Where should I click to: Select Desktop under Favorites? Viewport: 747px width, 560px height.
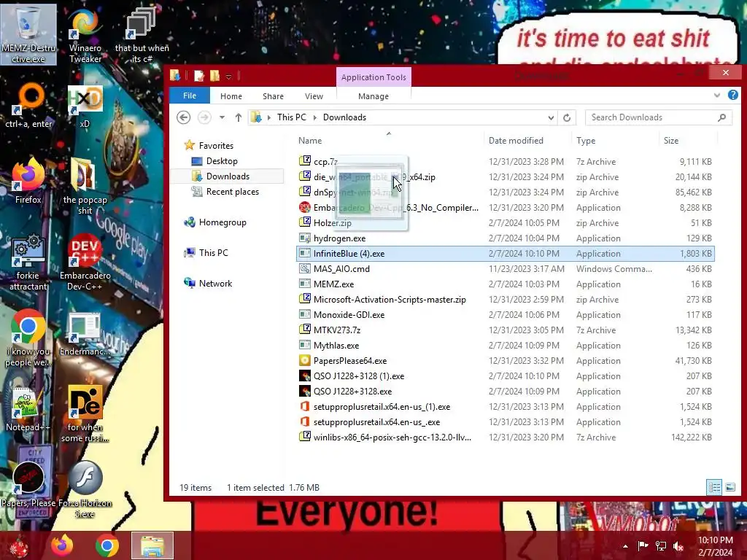(x=222, y=161)
